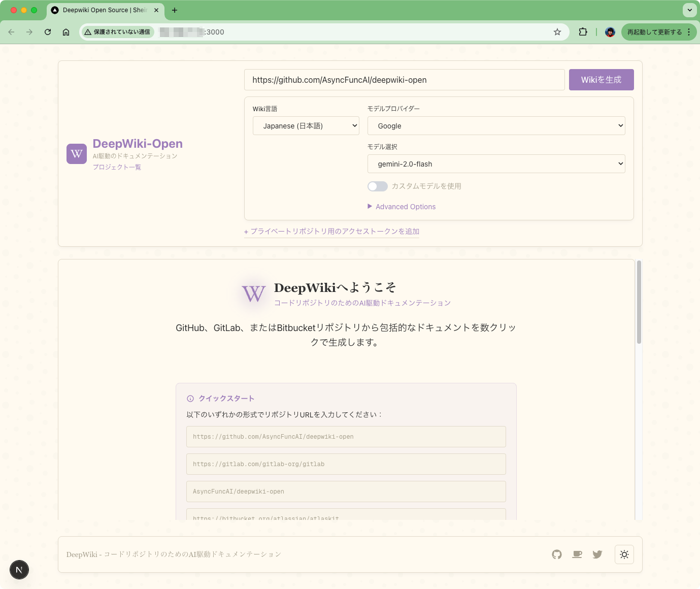Image resolution: width=700 pixels, height=589 pixels.
Task: Expand Advanced Options
Action: (402, 207)
